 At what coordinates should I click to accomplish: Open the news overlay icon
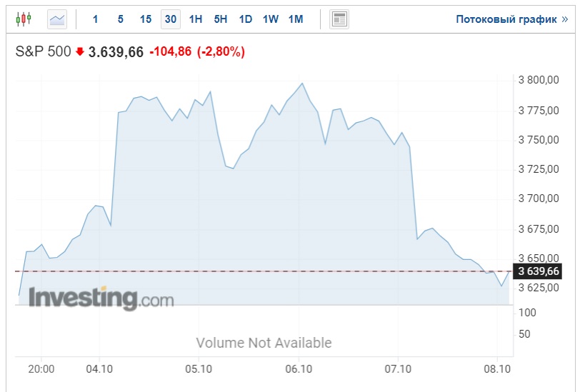click(x=339, y=19)
